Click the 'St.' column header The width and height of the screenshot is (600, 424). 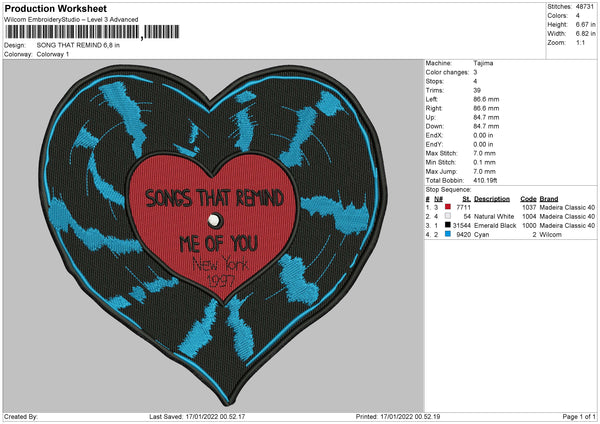[x=466, y=199]
